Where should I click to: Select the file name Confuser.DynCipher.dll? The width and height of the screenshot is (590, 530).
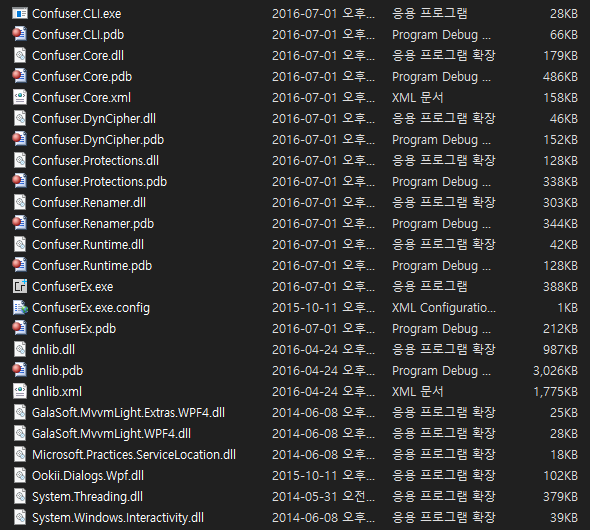pos(94,119)
